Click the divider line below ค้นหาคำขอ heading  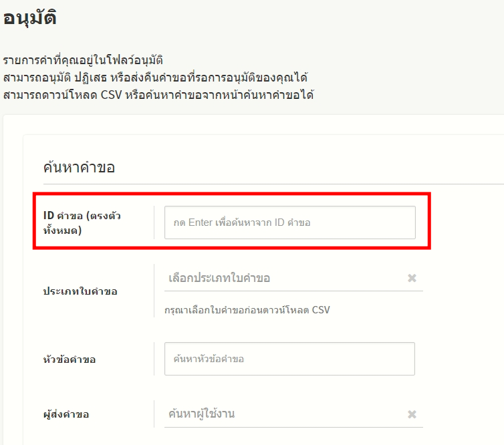(267, 183)
